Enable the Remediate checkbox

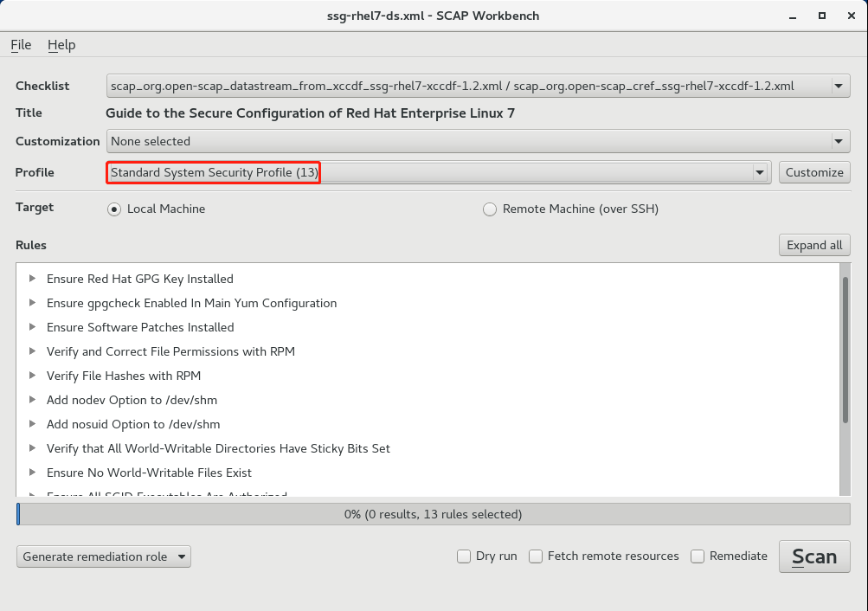click(698, 556)
